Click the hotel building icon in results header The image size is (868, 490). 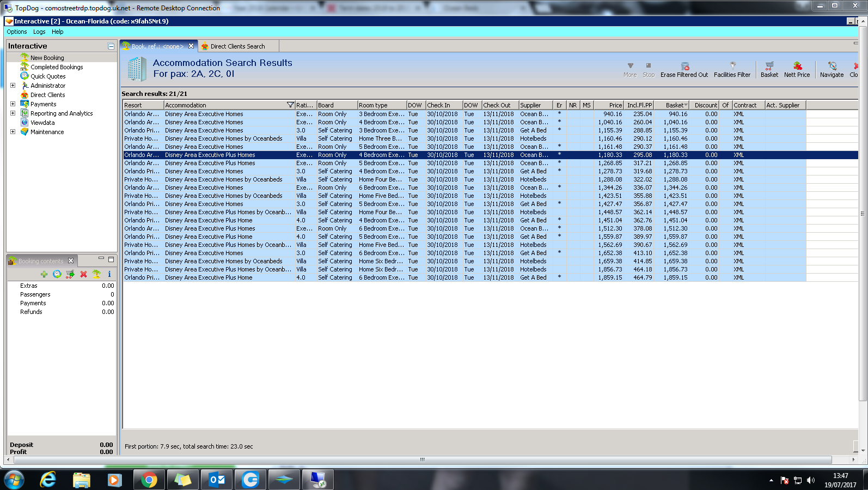pos(137,69)
